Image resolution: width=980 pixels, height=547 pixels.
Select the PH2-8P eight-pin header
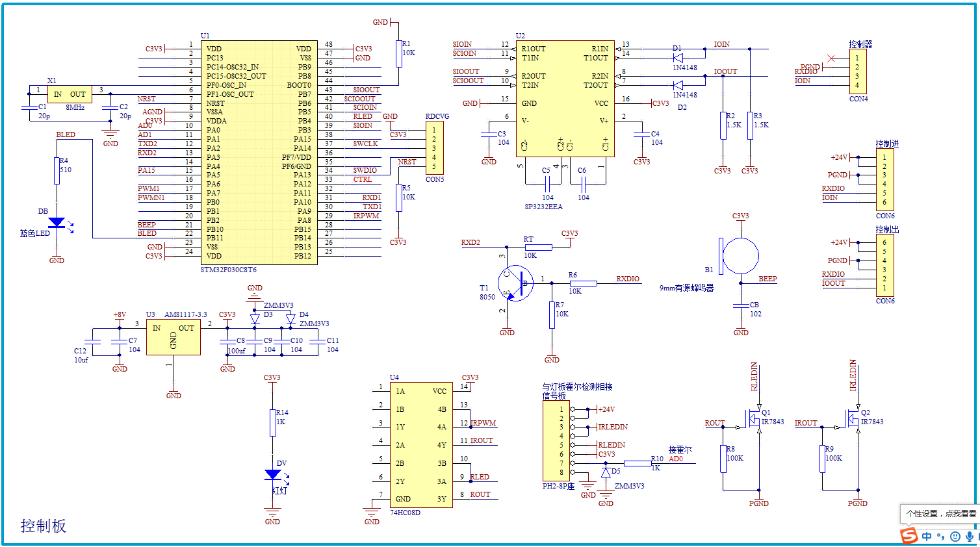pyautogui.click(x=556, y=441)
